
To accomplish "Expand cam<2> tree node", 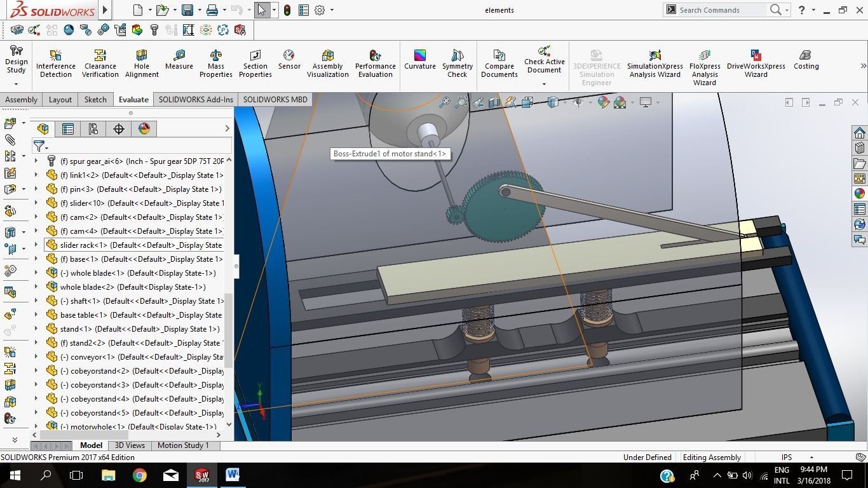I will (x=36, y=217).
